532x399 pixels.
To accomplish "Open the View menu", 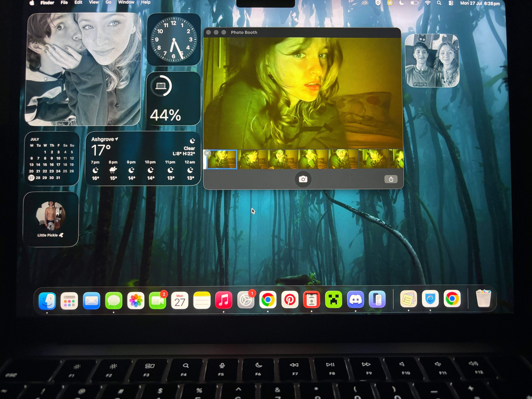I will pos(94,2).
